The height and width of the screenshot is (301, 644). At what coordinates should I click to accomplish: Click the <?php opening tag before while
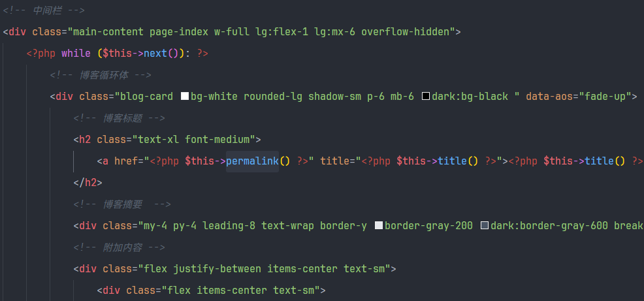pyautogui.click(x=41, y=54)
